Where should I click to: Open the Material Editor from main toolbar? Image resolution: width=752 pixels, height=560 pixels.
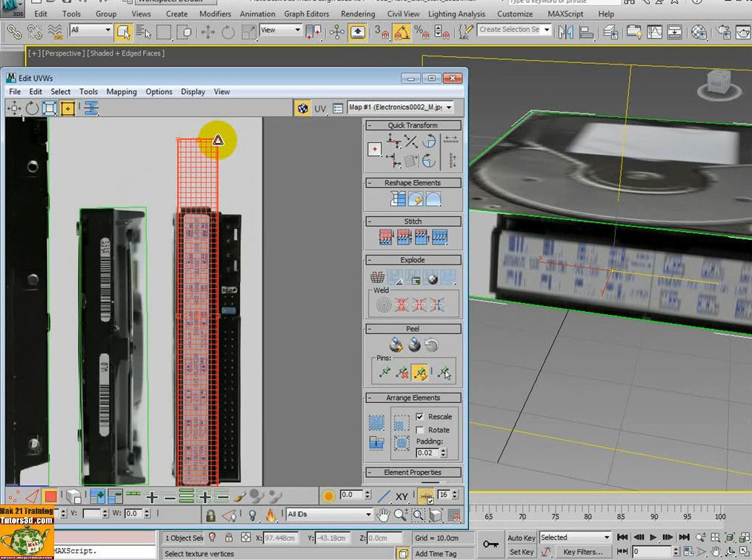pyautogui.click(x=699, y=33)
